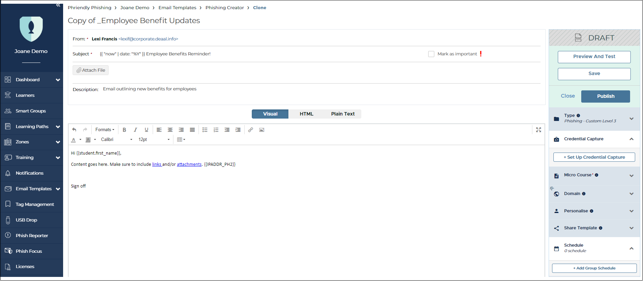Expand the Micro Course section
Image resolution: width=644 pixels, height=282 pixels.
[632, 176]
